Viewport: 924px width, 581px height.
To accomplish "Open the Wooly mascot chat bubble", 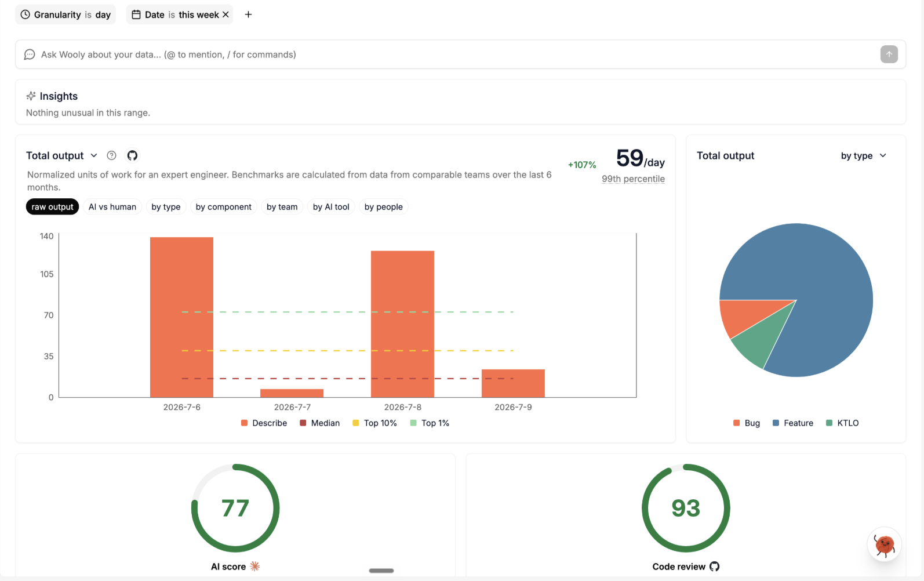I will pos(884,544).
